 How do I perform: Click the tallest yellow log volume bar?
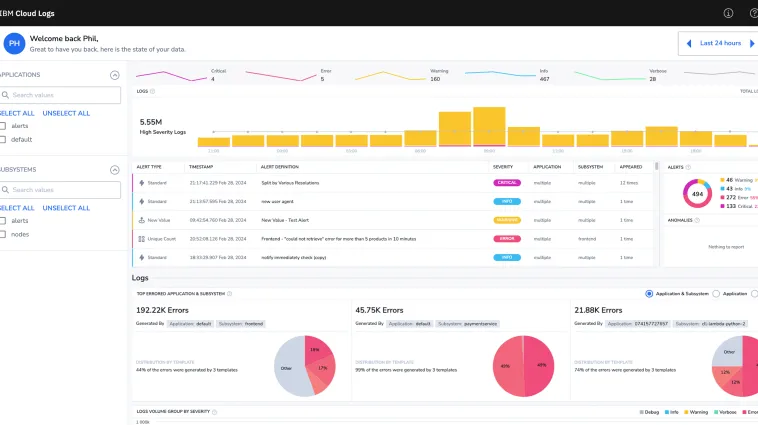[489, 127]
